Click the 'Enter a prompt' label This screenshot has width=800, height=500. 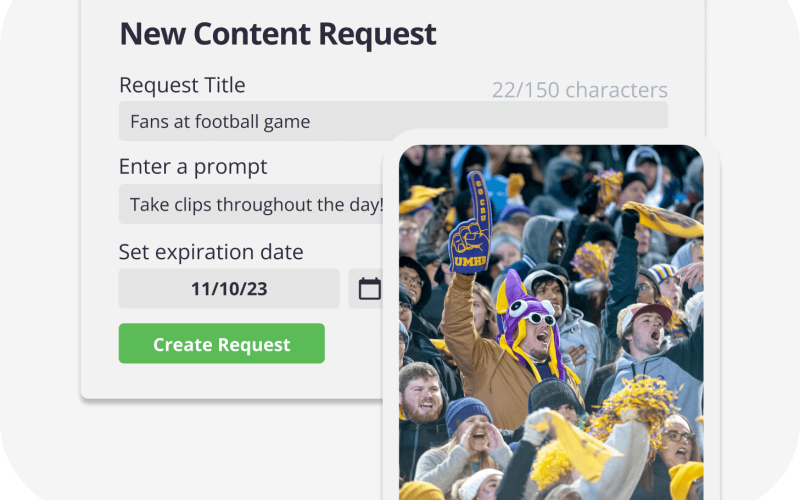tap(193, 167)
